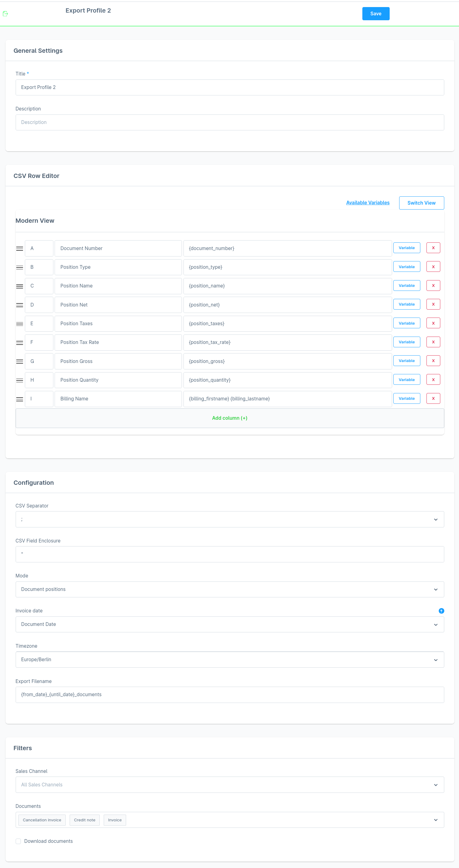Edit the {document_number} value field

tap(287, 248)
